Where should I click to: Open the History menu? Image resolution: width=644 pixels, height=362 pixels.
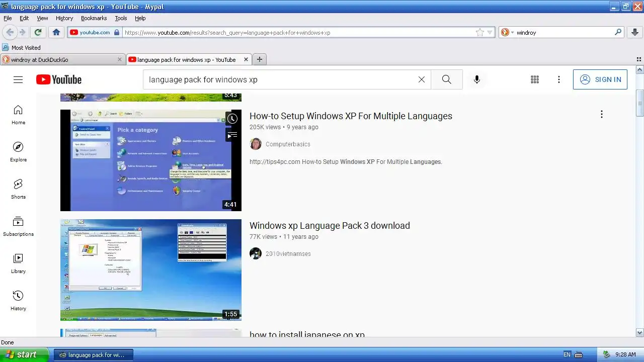coord(64,18)
